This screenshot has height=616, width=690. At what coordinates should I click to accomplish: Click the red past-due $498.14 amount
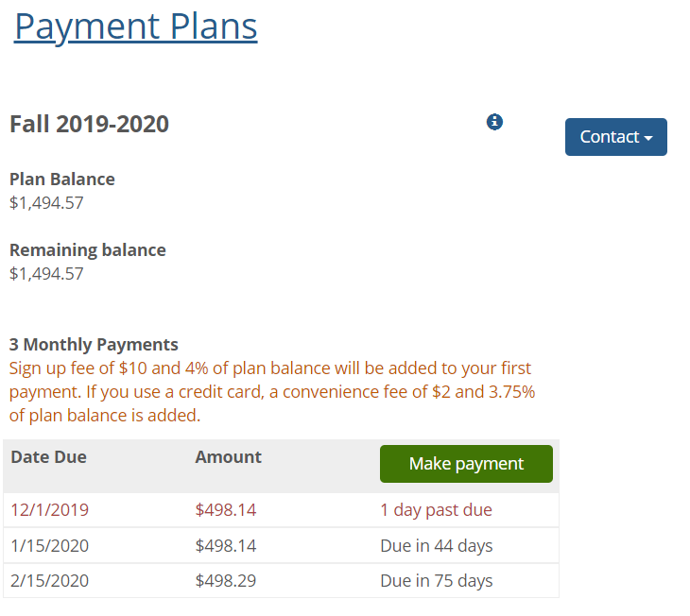225,510
